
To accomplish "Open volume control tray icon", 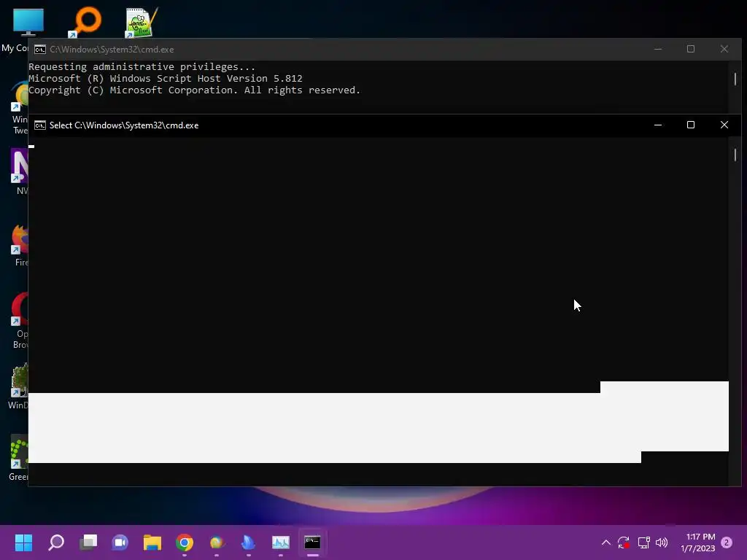I will [x=662, y=542].
